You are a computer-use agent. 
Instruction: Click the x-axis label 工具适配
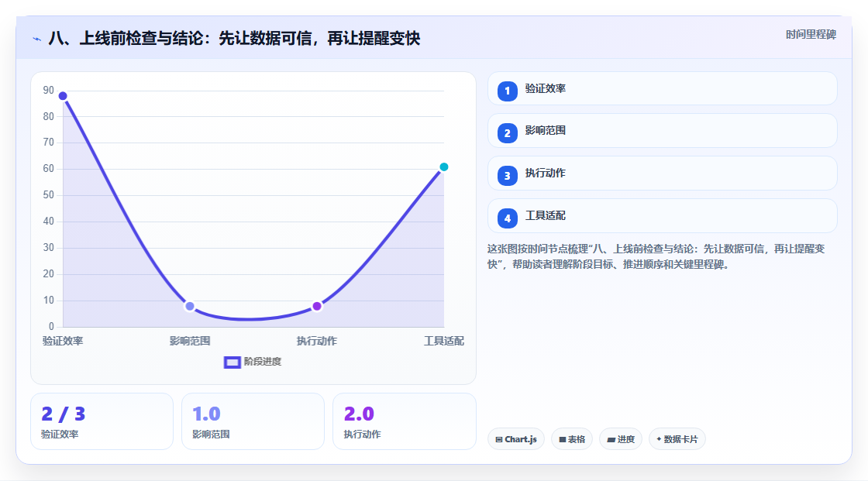pos(444,341)
